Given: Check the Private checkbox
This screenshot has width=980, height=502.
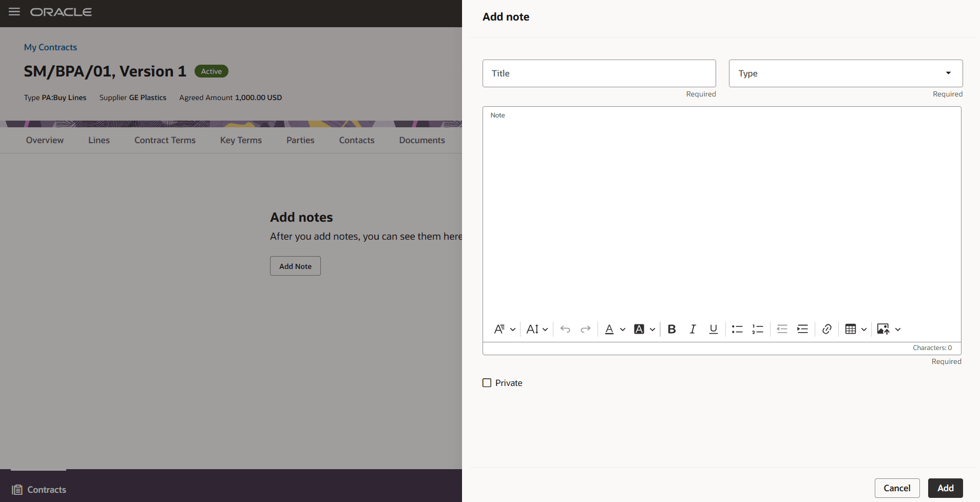Looking at the screenshot, I should (x=486, y=382).
